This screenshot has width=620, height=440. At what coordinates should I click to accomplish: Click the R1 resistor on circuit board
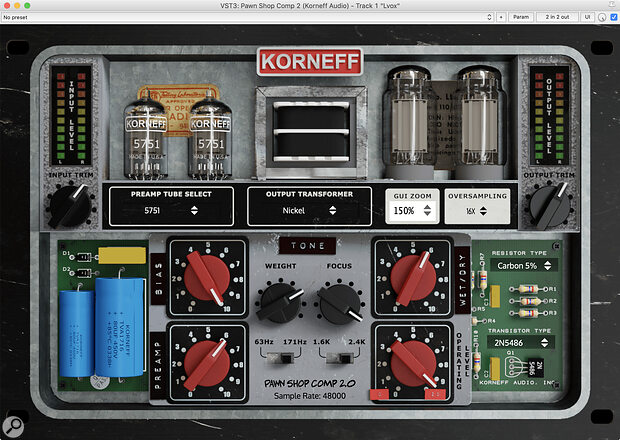pyautogui.click(x=530, y=289)
